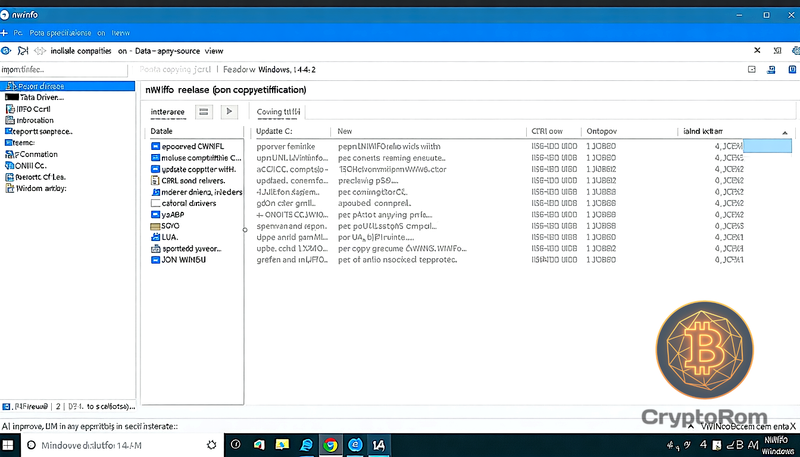Click the 'Update C:' column header
800x457 pixels.
click(274, 132)
